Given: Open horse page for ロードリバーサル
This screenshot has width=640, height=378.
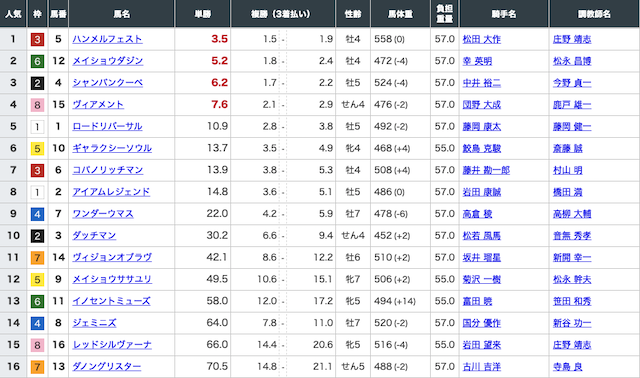Looking at the screenshot, I should click(107, 126).
